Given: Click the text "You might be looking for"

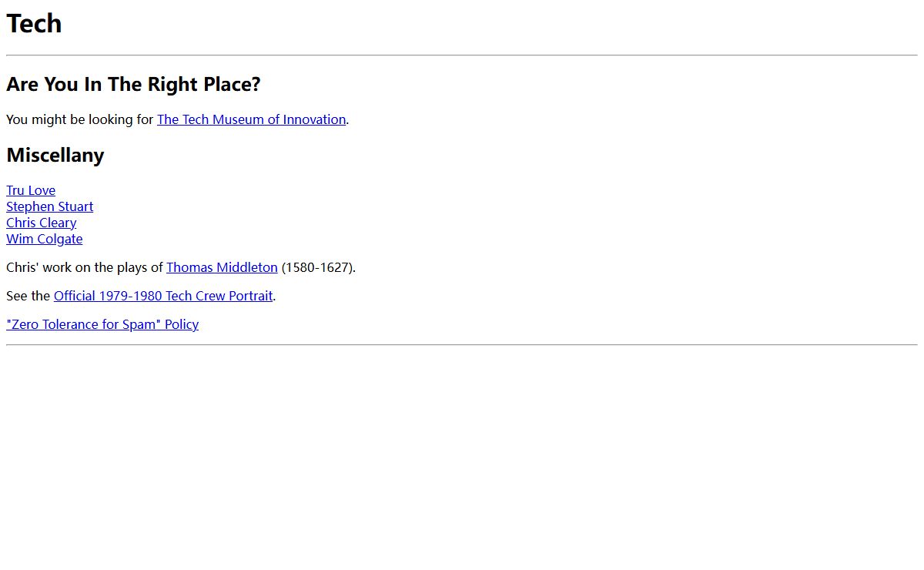Looking at the screenshot, I should coord(80,119).
